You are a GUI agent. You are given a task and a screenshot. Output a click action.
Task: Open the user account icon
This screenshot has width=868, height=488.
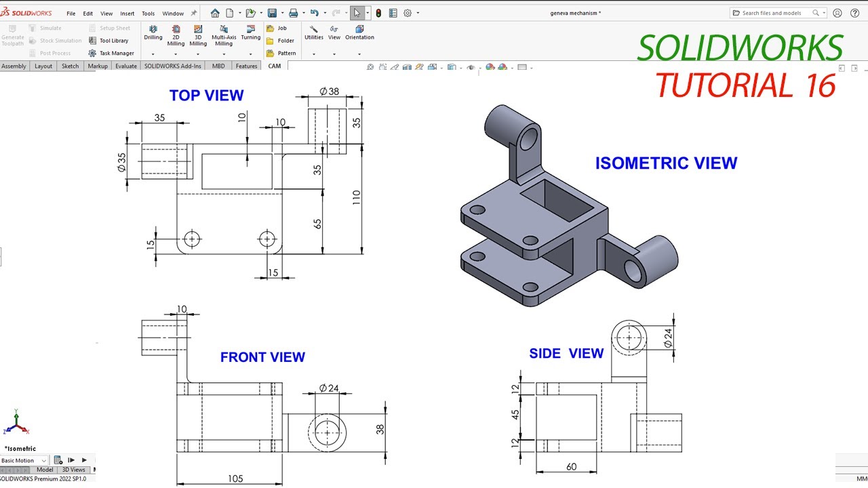(x=837, y=13)
